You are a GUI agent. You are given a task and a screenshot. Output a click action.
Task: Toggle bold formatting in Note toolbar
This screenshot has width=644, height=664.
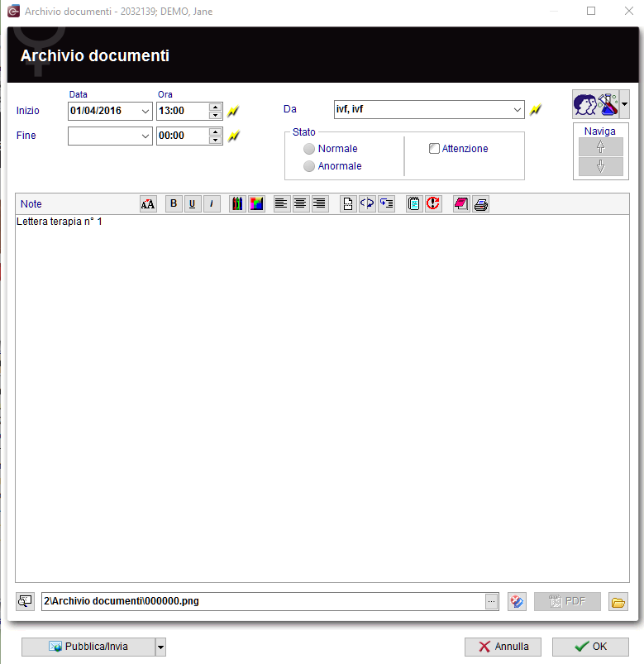coord(174,203)
